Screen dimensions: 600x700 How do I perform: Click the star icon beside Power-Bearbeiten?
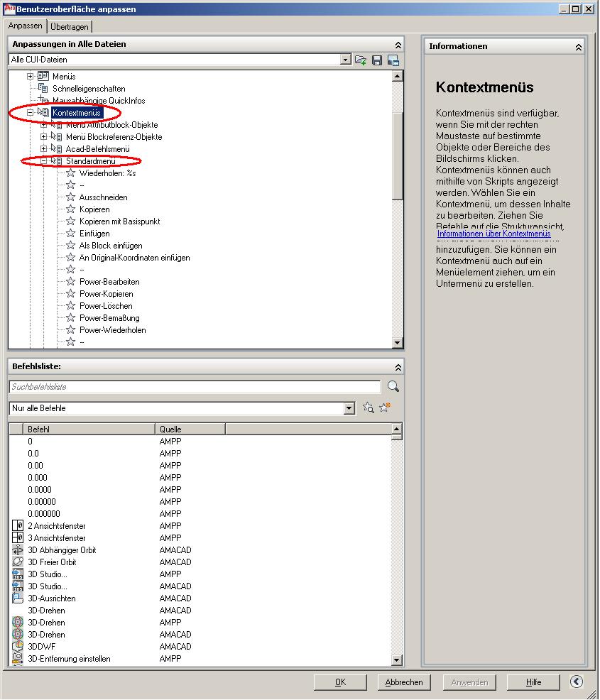click(x=70, y=281)
